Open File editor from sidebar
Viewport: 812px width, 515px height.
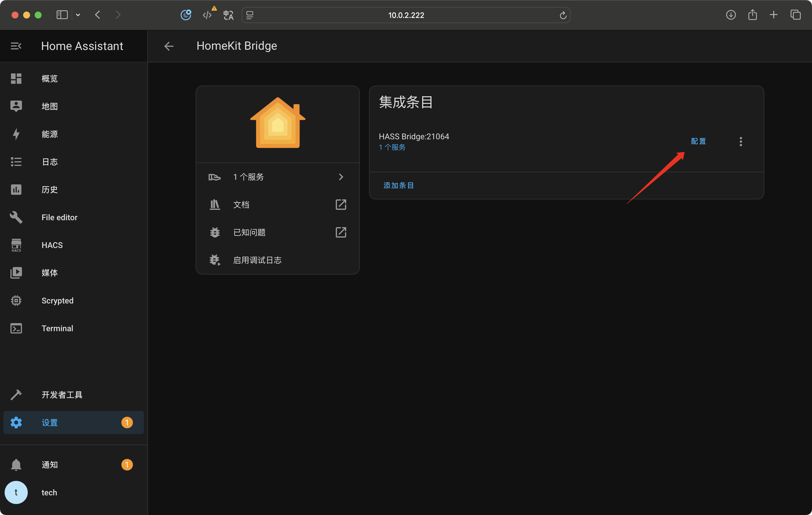(x=73, y=217)
